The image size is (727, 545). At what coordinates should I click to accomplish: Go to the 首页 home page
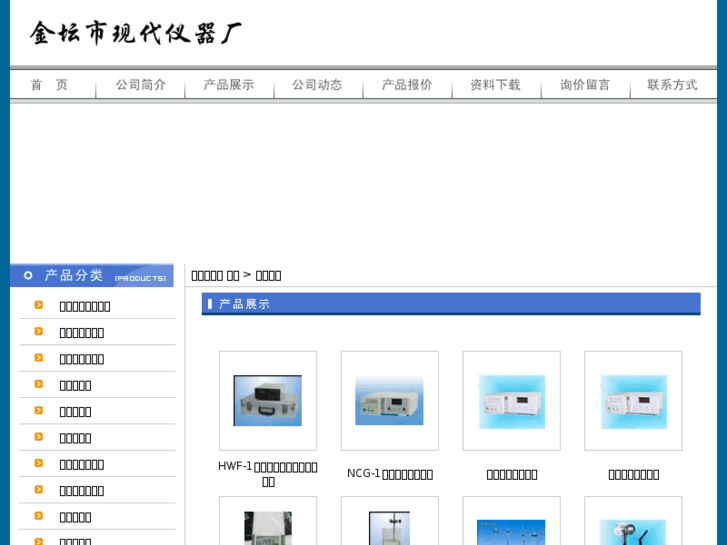pyautogui.click(x=49, y=85)
